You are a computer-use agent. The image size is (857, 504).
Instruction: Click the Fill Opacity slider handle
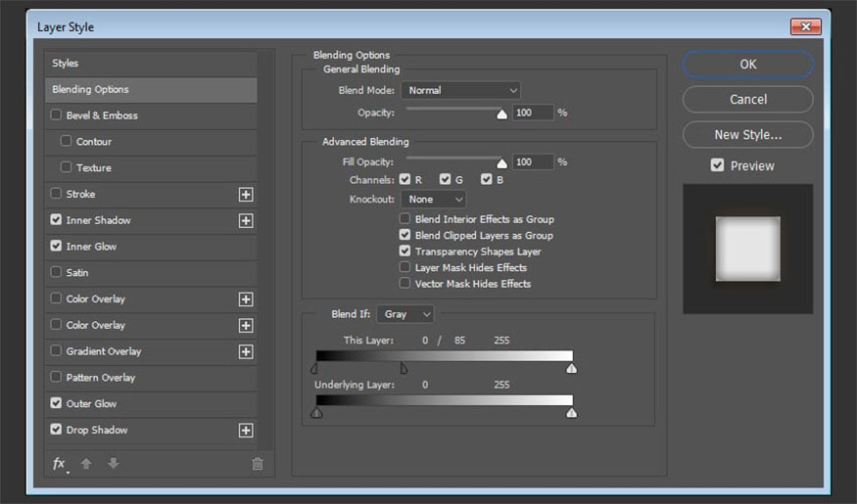[x=502, y=163]
